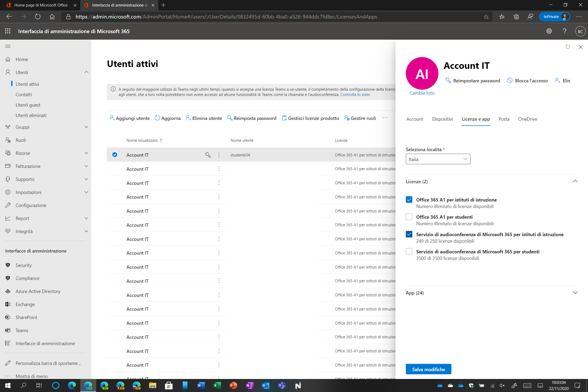Switch to the OneDrive tab
Image resolution: width=588 pixels, height=392 pixels.
tap(528, 119)
